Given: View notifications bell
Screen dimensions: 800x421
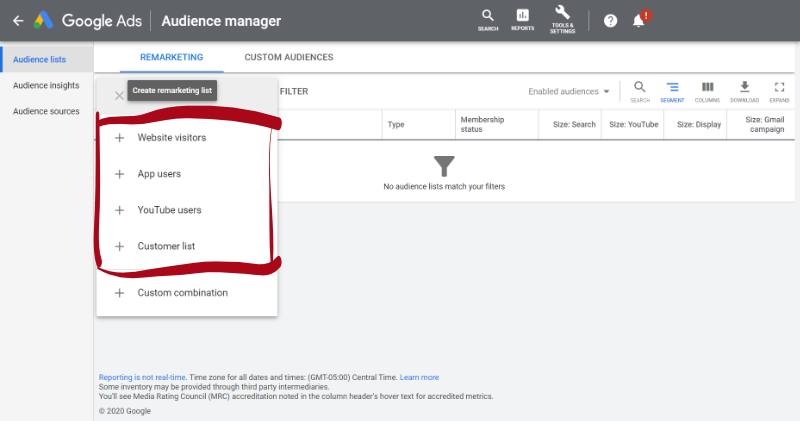Looking at the screenshot, I should pyautogui.click(x=639, y=20).
